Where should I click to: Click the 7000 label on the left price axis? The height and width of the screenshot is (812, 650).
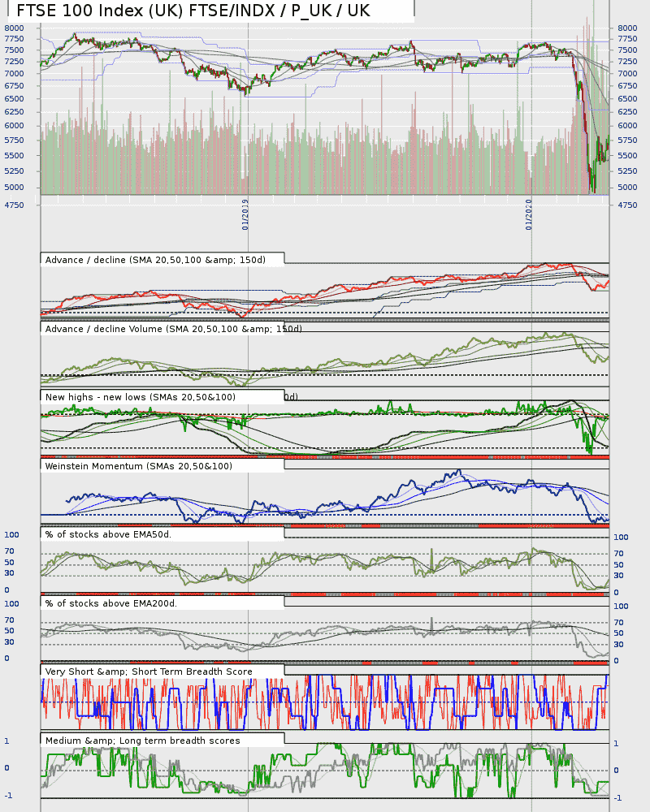pyautogui.click(x=14, y=74)
